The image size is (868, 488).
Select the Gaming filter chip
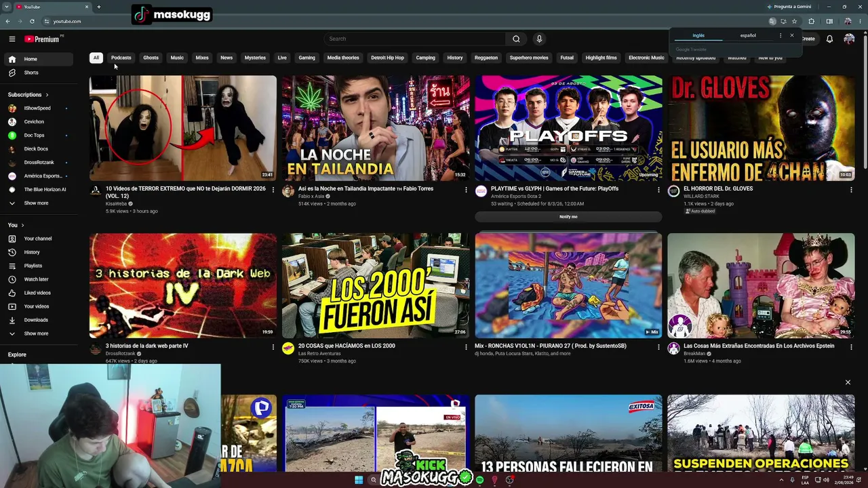(307, 58)
